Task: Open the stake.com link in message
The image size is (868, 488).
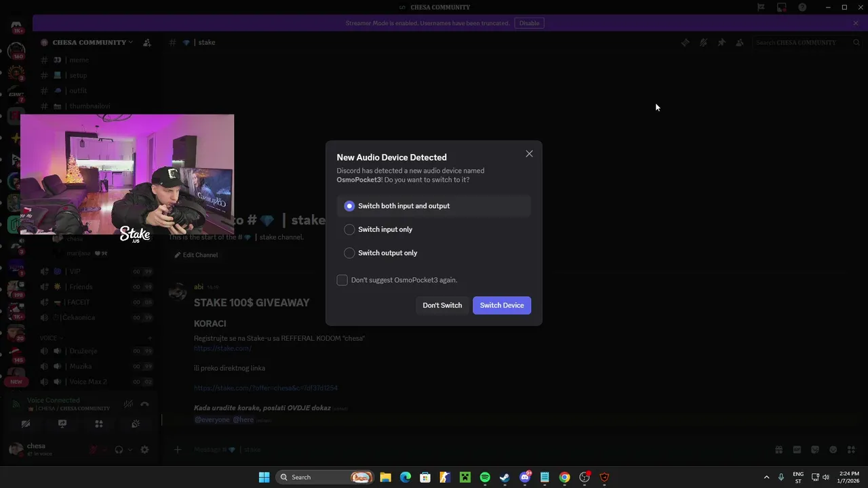Action: [222, 348]
